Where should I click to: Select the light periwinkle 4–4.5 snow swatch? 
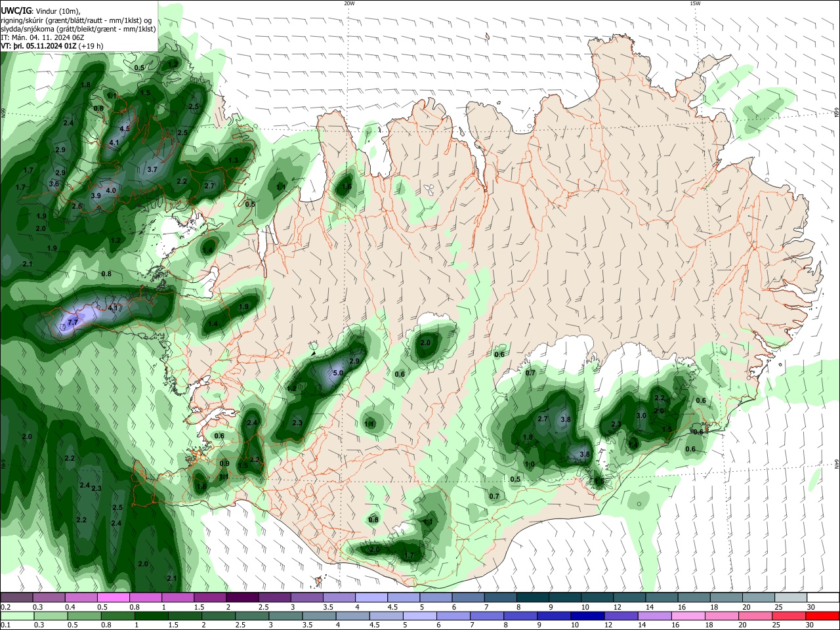(x=371, y=598)
